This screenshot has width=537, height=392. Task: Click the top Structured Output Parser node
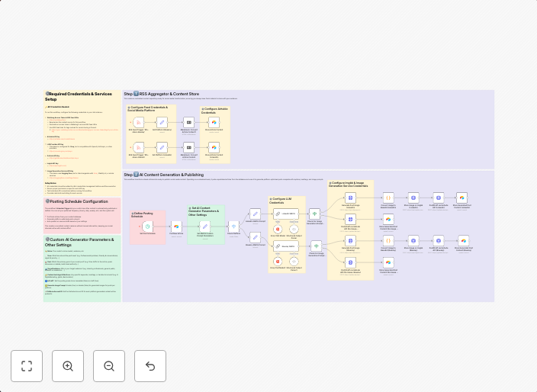click(x=294, y=228)
